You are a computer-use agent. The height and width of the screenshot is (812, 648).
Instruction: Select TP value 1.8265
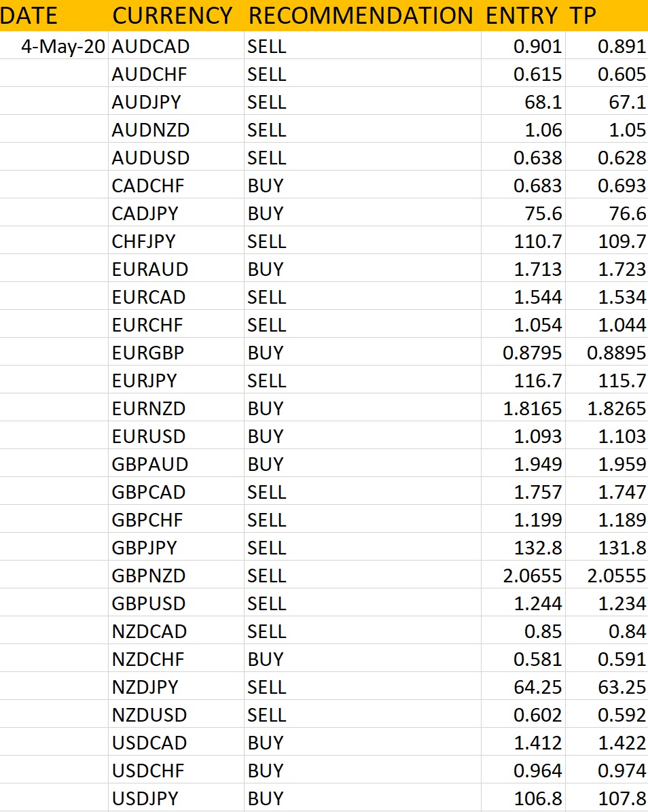point(617,409)
